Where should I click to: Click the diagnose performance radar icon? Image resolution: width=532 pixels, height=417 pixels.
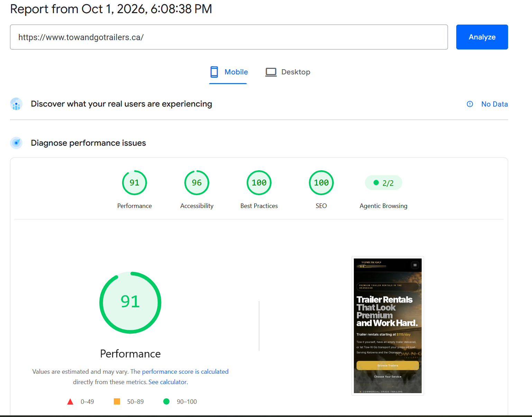point(16,143)
